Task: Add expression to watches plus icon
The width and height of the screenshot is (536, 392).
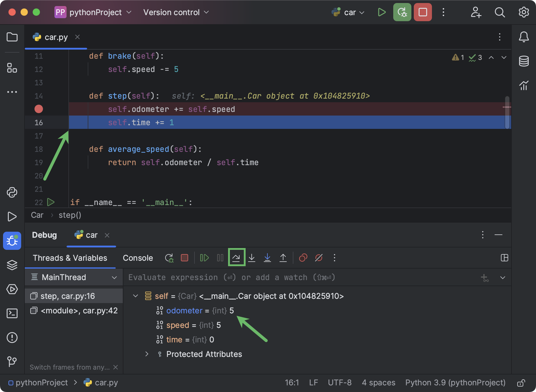Action: [485, 278]
